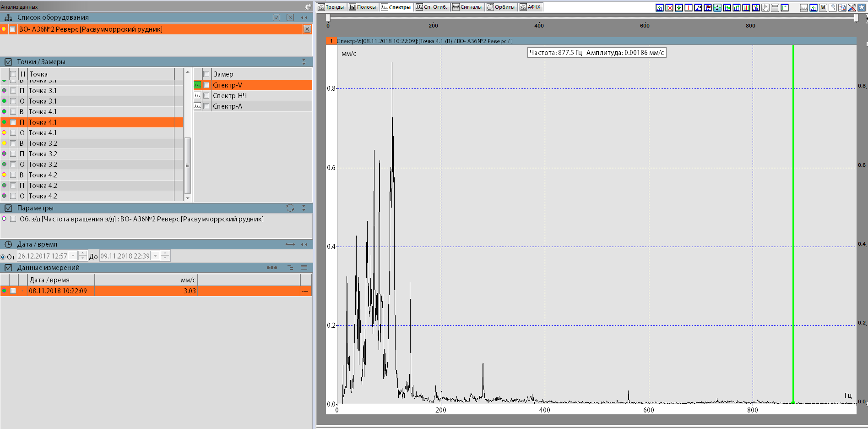Image resolution: width=868 pixels, height=429 pixels.
Task: Click the three dots icon in Данные измерений header
Action: [272, 268]
